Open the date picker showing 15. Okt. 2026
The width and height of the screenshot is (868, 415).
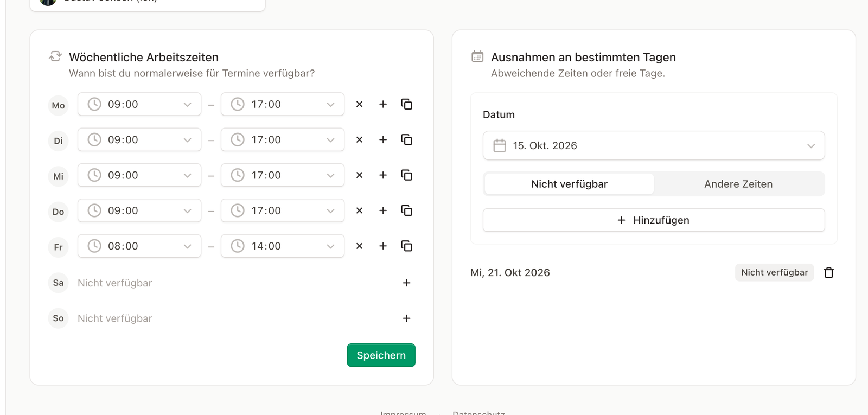[654, 145]
